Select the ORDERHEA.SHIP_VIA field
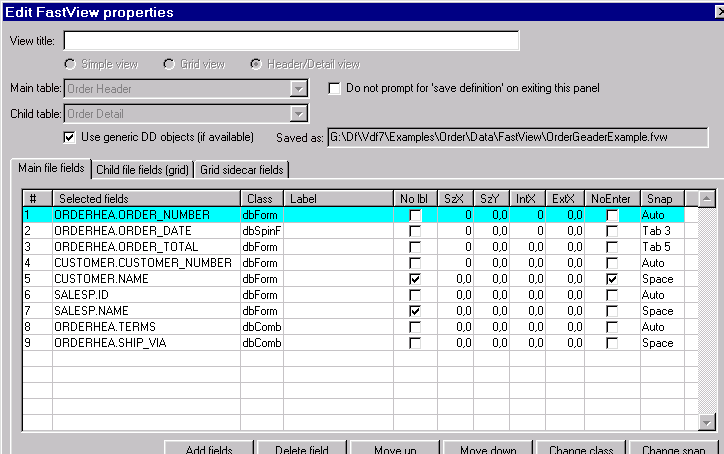 click(x=146, y=343)
